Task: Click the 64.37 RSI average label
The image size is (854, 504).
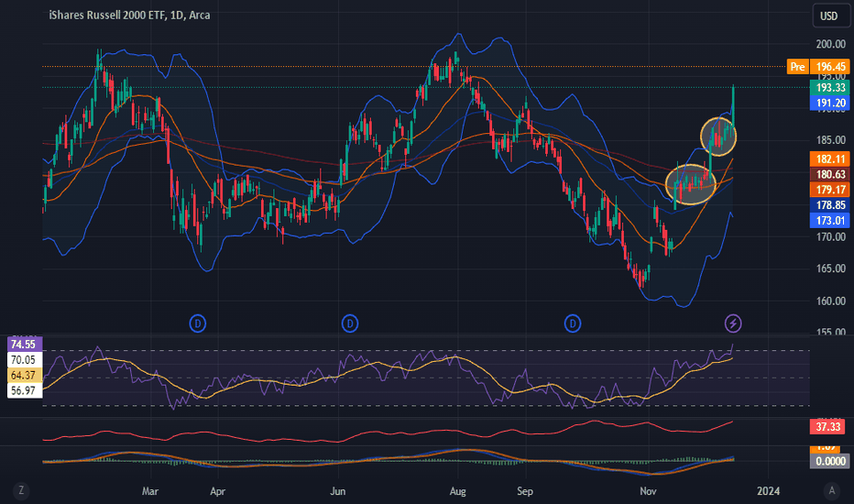Action: click(25, 376)
